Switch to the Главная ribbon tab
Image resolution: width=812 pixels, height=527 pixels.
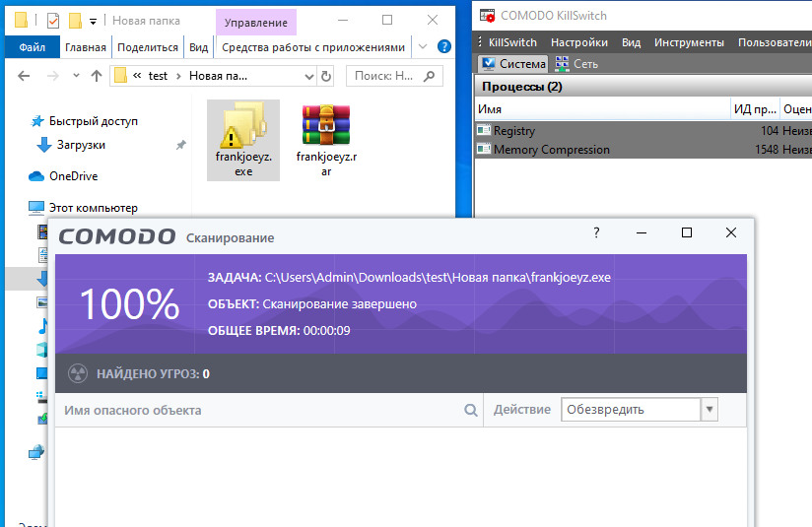[86, 47]
